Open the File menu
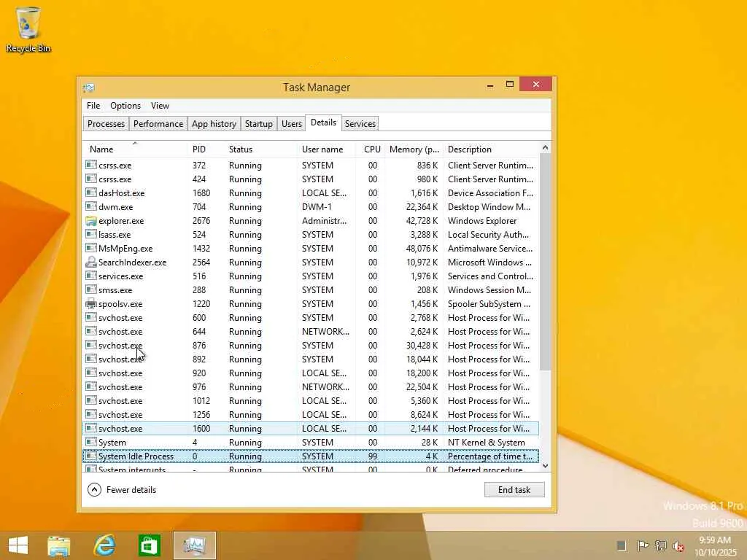Viewport: 747px width, 560px height. pos(93,106)
